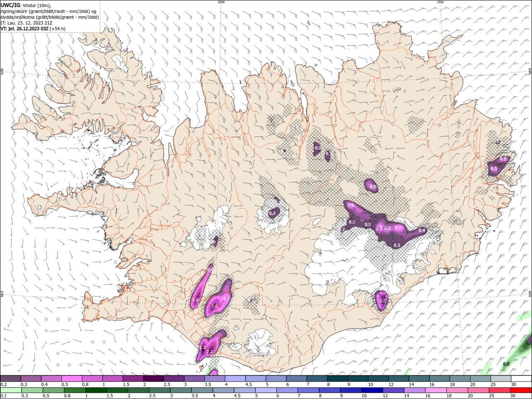
Task: Select the light lavender 4–4.5 snow swatch
Action: click(235, 379)
